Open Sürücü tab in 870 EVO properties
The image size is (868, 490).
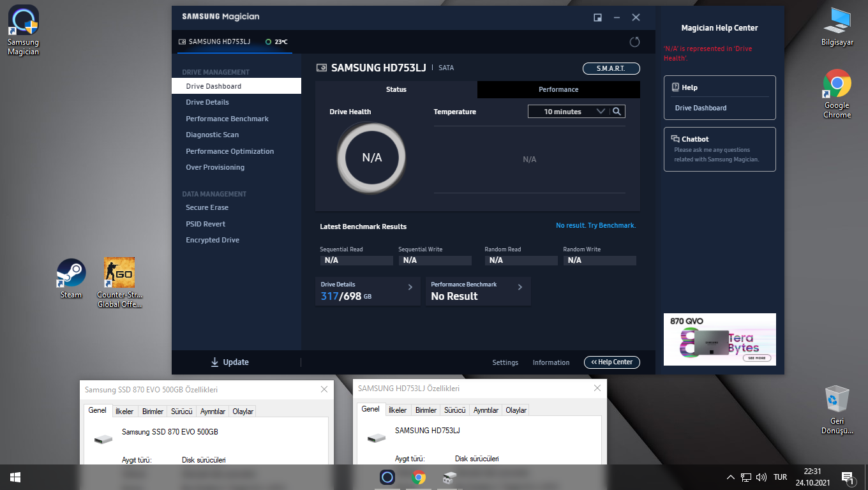coord(182,412)
